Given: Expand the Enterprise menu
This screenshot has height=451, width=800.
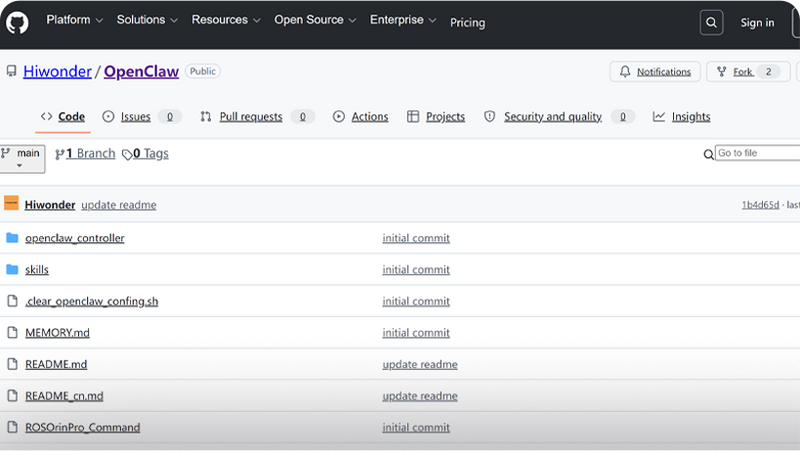Looking at the screenshot, I should coord(403,20).
